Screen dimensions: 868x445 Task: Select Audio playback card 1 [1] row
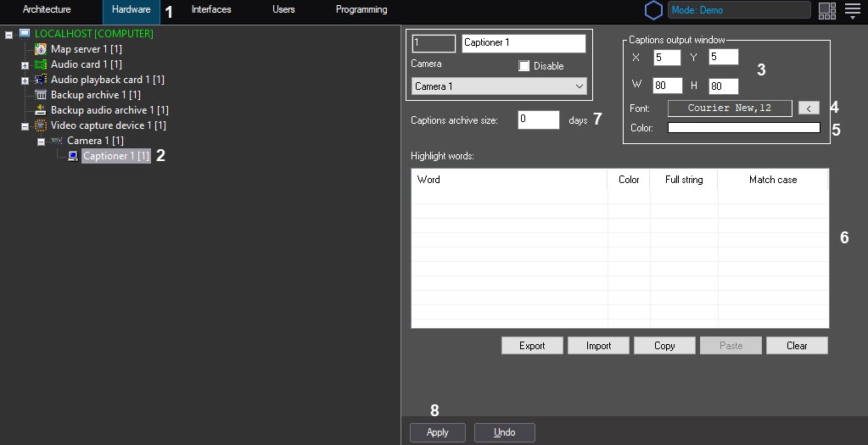point(108,80)
